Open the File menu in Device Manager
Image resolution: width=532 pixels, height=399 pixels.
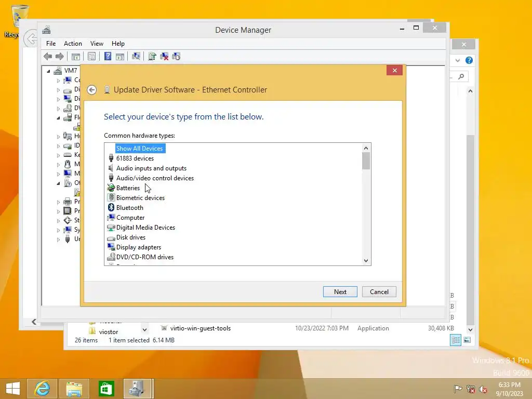tap(51, 44)
